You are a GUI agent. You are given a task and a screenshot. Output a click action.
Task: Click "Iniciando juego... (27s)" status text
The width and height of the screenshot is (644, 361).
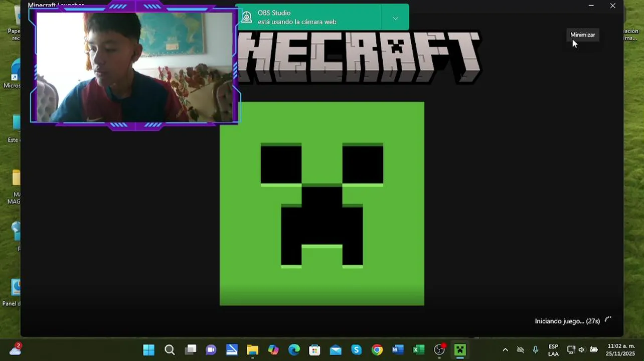click(567, 321)
